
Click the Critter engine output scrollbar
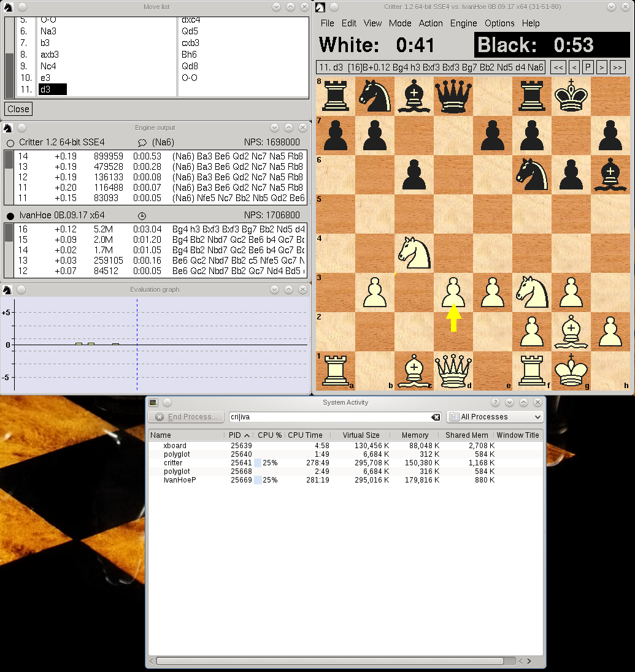tap(9, 177)
